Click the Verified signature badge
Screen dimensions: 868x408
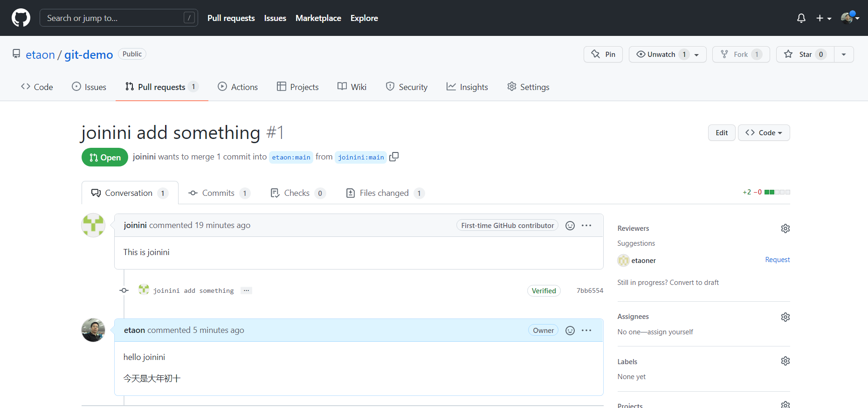pyautogui.click(x=544, y=291)
